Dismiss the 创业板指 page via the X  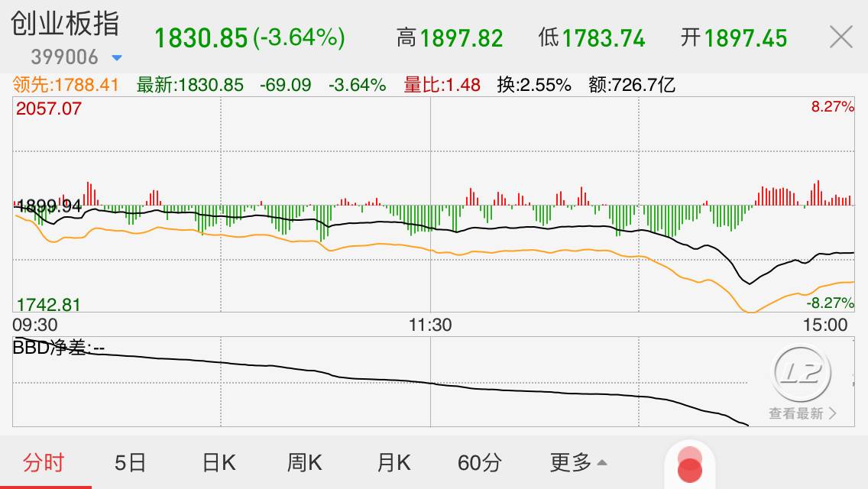pos(841,36)
